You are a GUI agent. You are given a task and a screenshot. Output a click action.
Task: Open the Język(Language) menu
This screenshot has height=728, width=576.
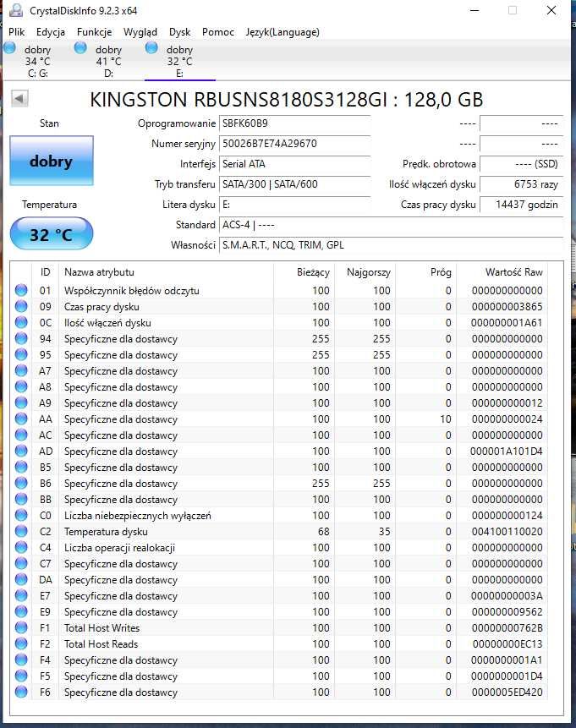[x=283, y=32]
